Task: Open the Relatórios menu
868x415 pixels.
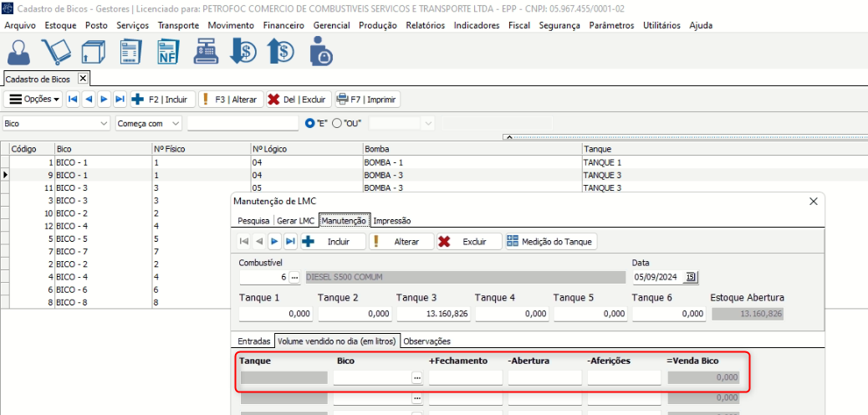Action: point(425,25)
